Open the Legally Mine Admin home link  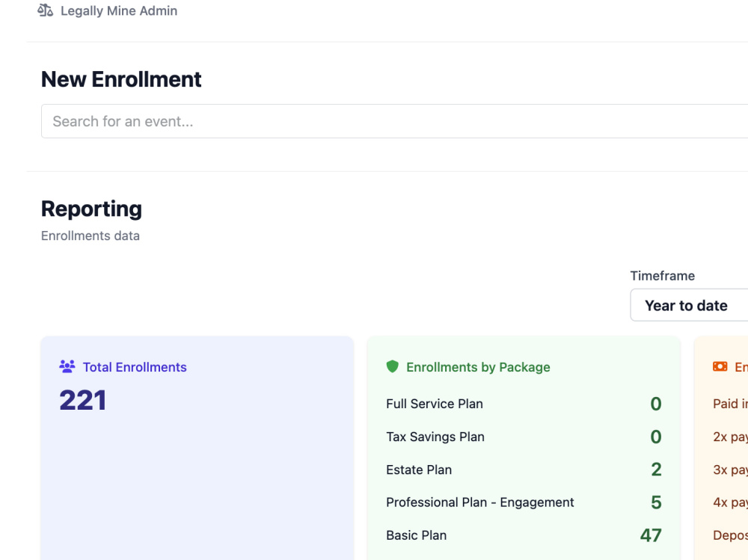[107, 10]
